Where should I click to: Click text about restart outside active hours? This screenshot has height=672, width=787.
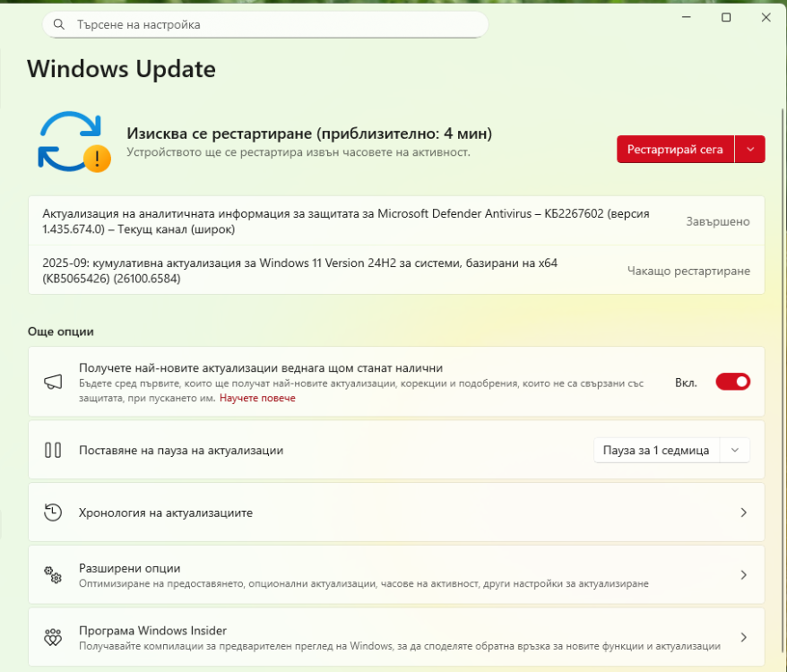click(298, 151)
